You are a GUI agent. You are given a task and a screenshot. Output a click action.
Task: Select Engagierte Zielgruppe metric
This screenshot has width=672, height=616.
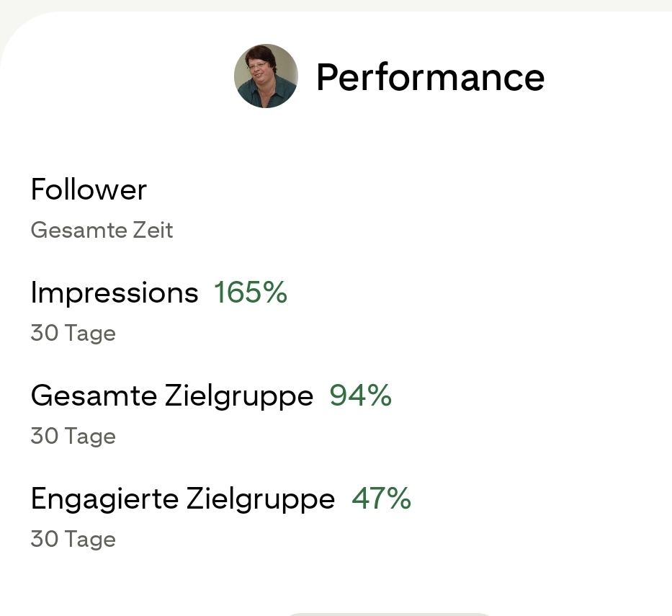tap(182, 499)
